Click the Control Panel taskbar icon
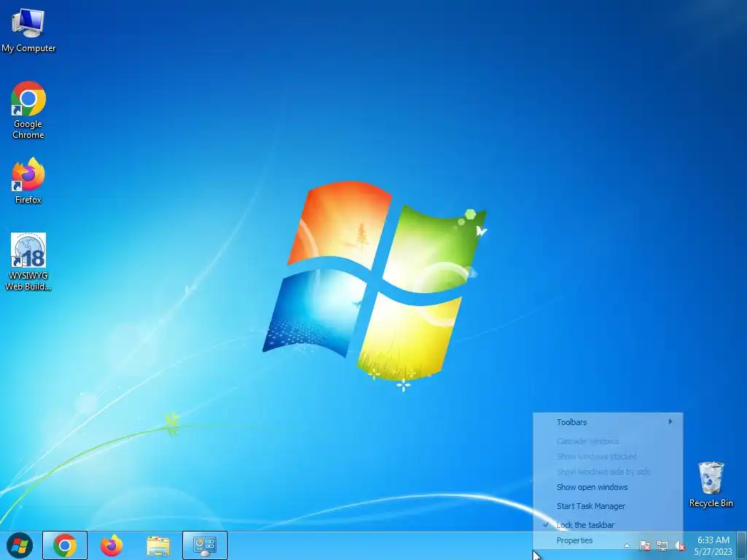Screen dimensions: 747x560 click(205, 545)
